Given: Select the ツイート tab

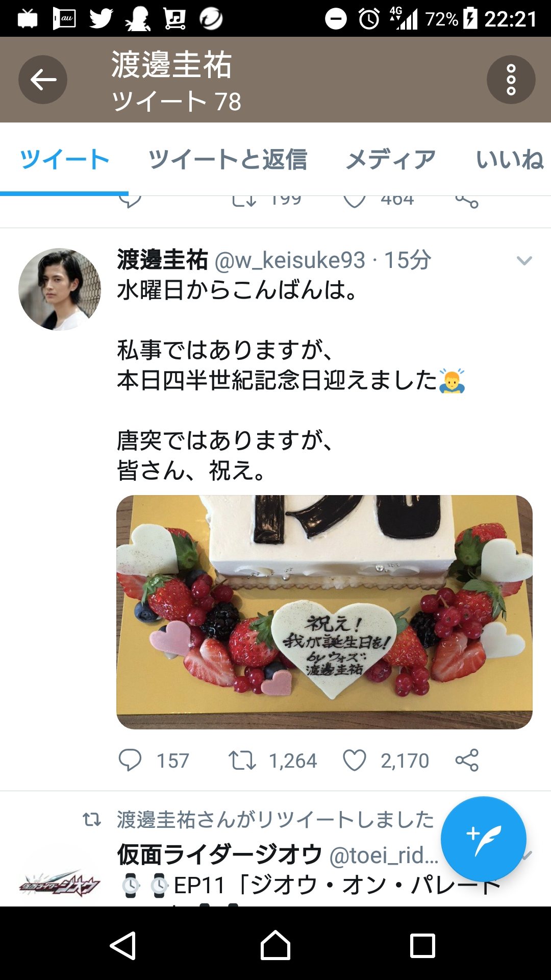Looking at the screenshot, I should [x=64, y=159].
